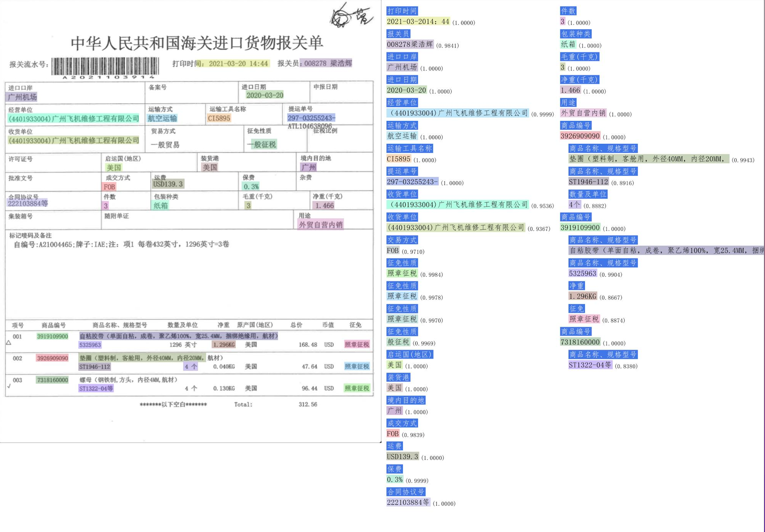Click ATL104638096 text on the form

coord(309,126)
